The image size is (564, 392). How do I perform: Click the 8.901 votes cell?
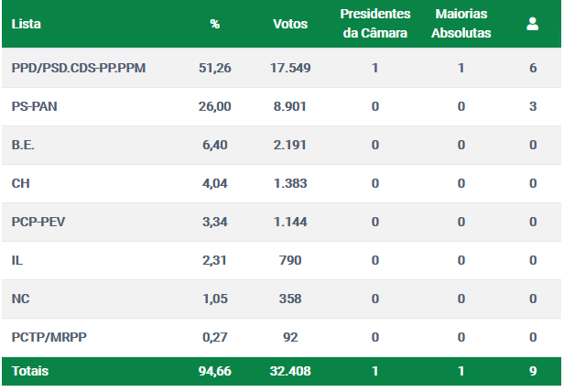pyautogui.click(x=290, y=106)
